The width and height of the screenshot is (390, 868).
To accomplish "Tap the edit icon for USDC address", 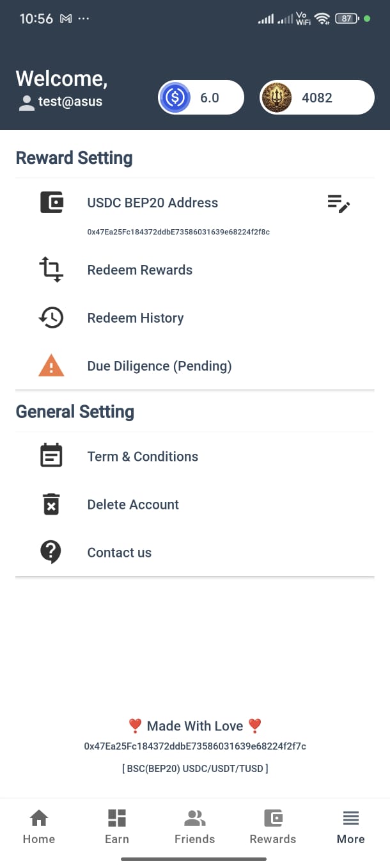I will tap(338, 204).
